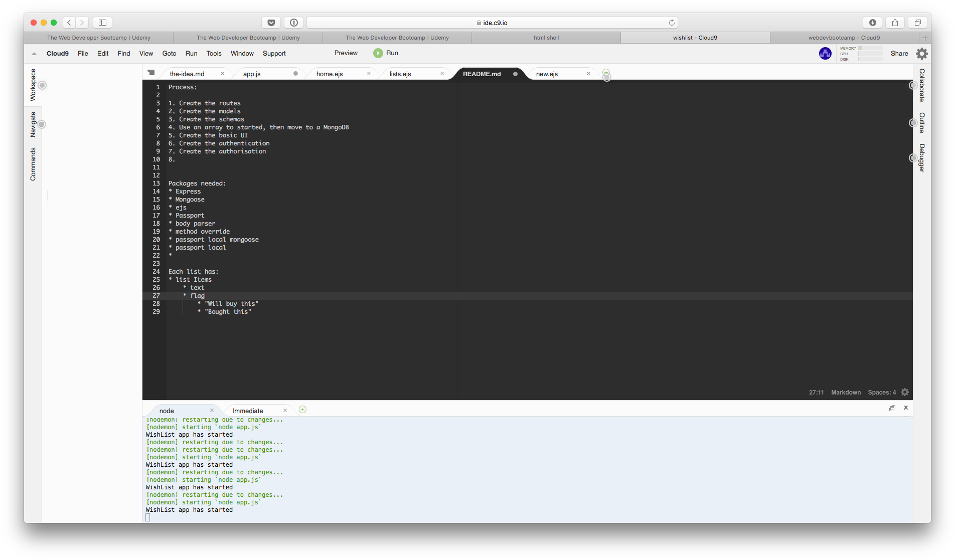Viewport: 955px width, 560px height.
Task: Toggle the Navigate side panel
Action: 33,124
